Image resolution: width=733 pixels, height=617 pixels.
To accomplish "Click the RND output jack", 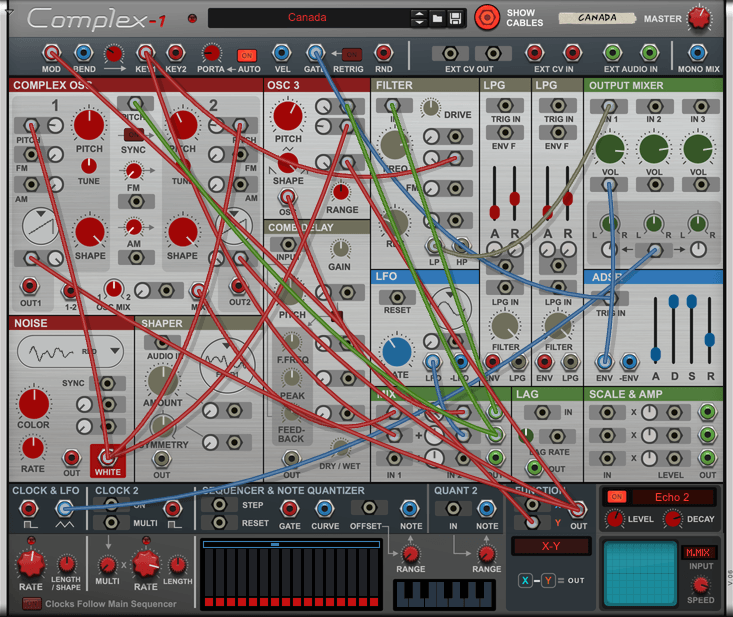I will point(383,53).
